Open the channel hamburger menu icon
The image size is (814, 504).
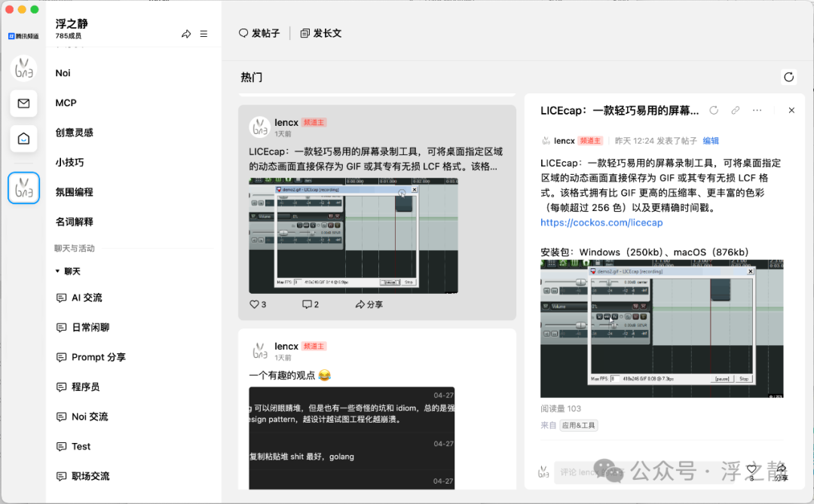pyautogui.click(x=203, y=34)
